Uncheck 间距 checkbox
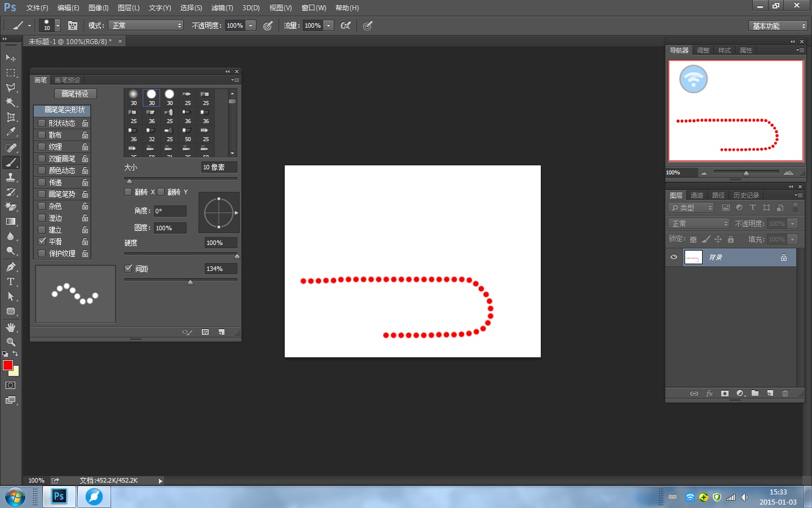This screenshot has height=508, width=812. pyautogui.click(x=128, y=269)
